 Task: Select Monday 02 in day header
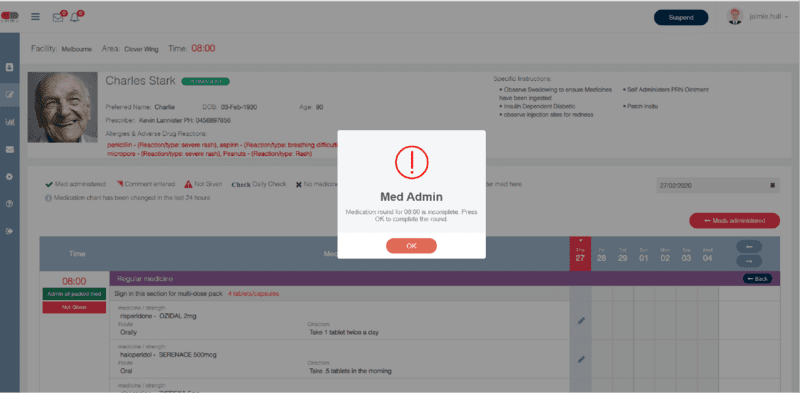665,255
